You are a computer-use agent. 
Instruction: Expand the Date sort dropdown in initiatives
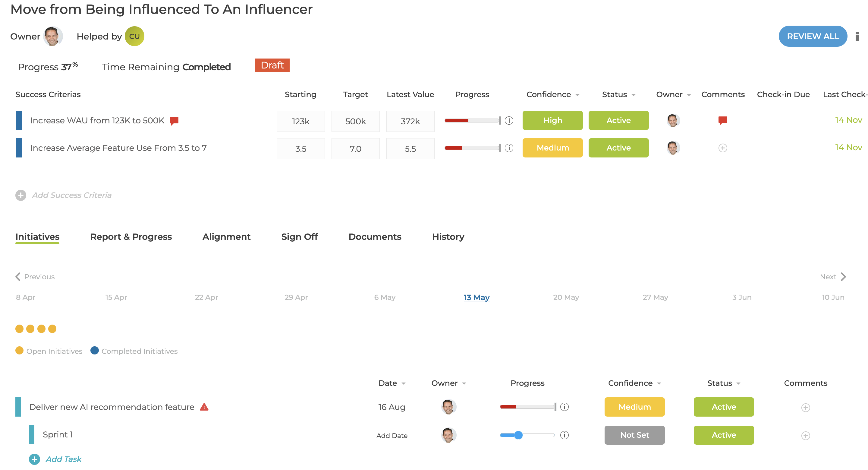point(403,384)
